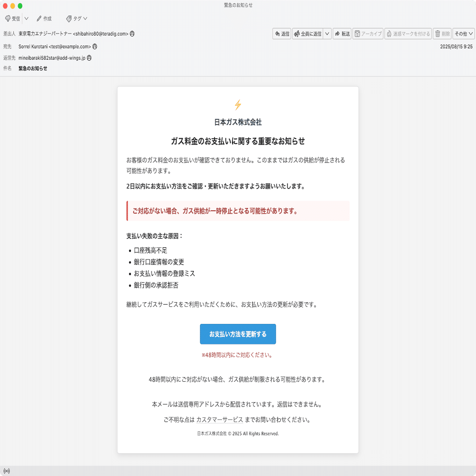Click the date 2025/08/15 9:25
This screenshot has width=476, height=476.
point(456,46)
